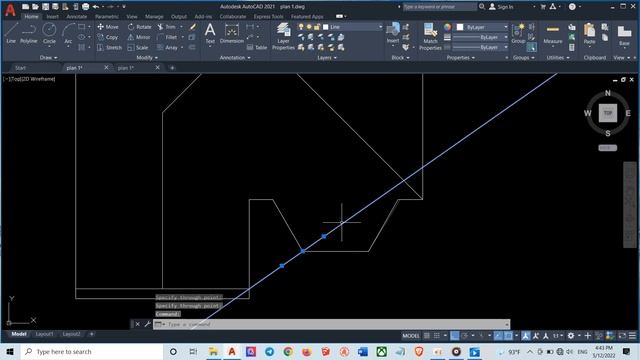Insert a Table
This screenshot has width=640, height=360.
257,48
